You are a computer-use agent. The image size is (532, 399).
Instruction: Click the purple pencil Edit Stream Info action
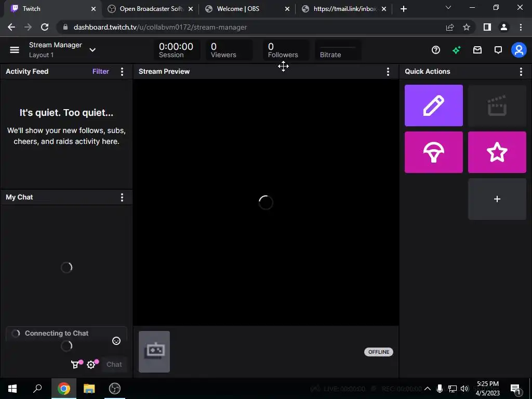click(x=434, y=105)
